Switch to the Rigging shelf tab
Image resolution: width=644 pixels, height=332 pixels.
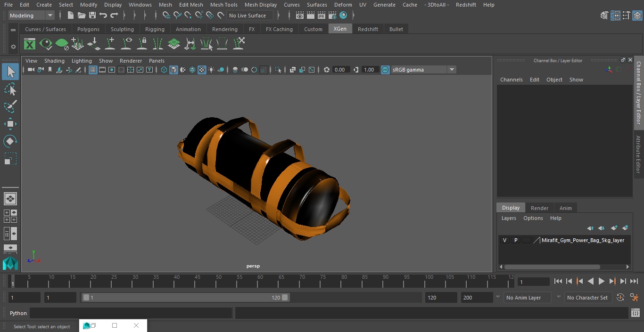[155, 29]
